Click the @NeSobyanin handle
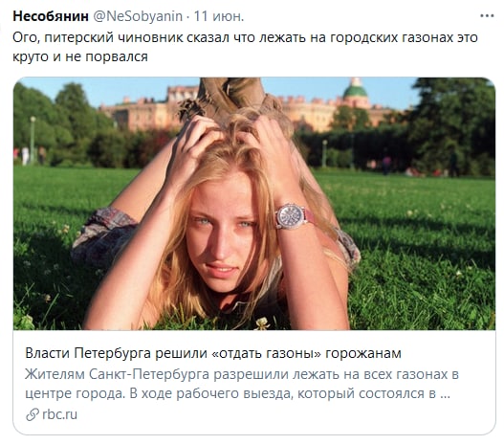 tap(138, 16)
